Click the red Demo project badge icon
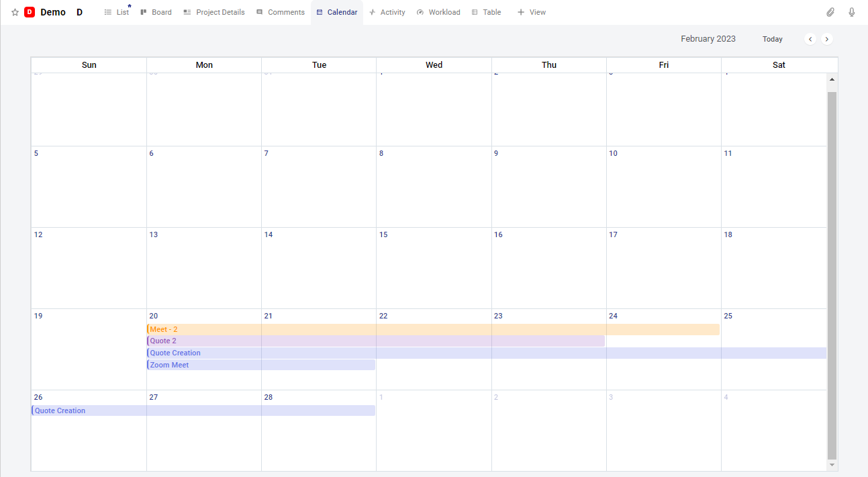The width and height of the screenshot is (868, 477). (30, 12)
